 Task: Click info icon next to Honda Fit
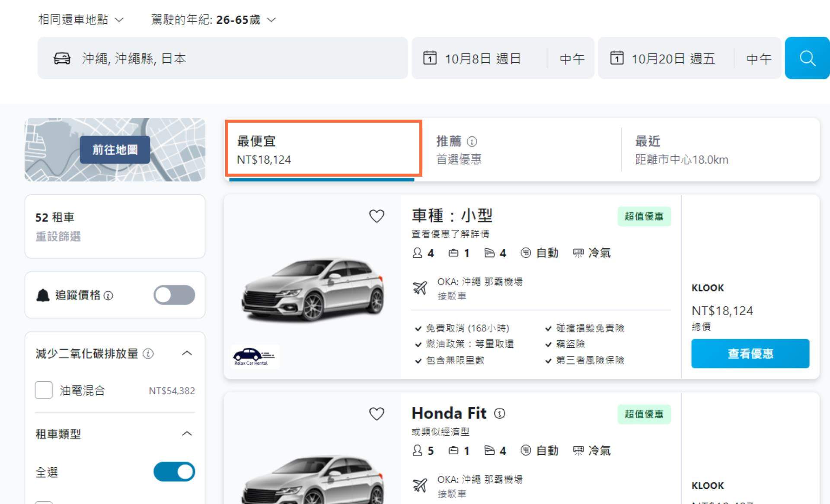(499, 414)
